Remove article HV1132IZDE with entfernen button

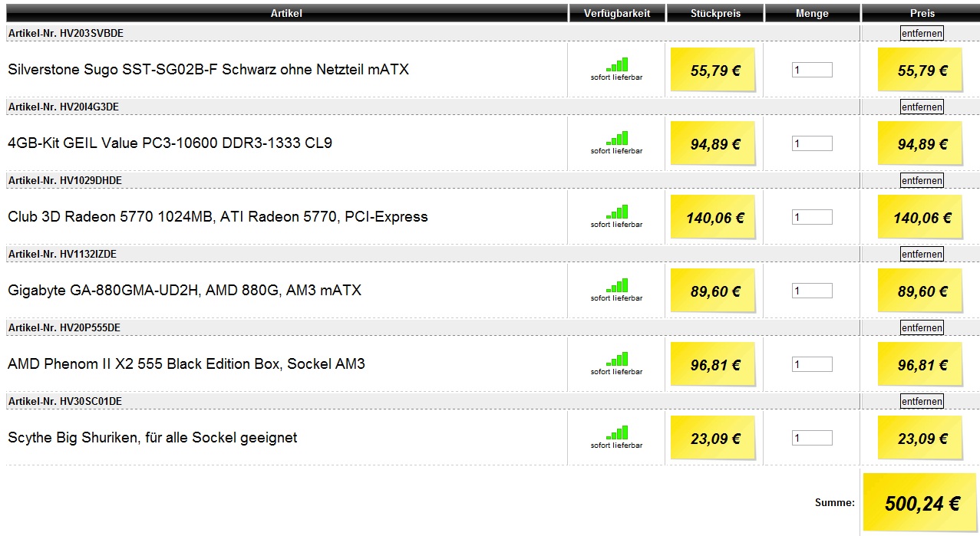[922, 254]
